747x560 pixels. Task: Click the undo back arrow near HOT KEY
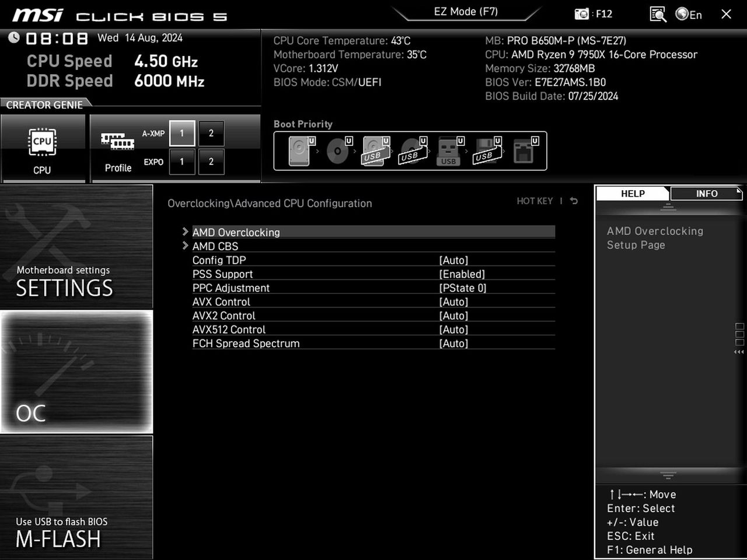coord(574,201)
